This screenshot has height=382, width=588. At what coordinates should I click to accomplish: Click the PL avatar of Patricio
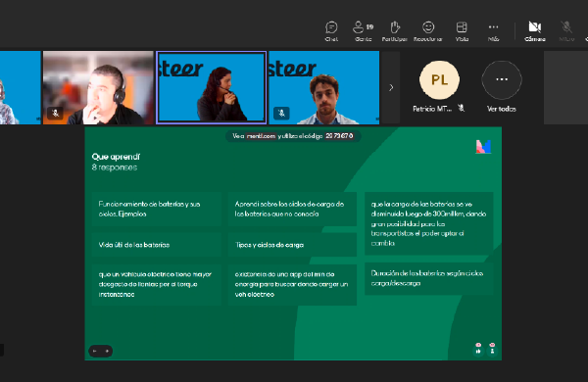click(x=439, y=80)
